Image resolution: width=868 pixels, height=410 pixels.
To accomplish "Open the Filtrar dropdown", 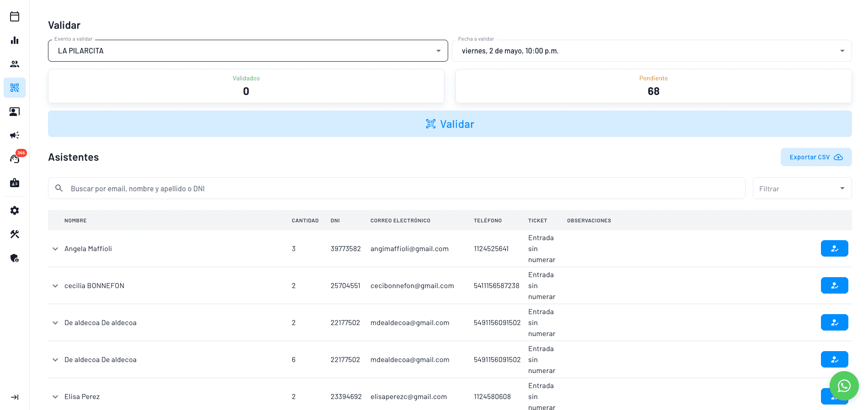I will point(802,188).
